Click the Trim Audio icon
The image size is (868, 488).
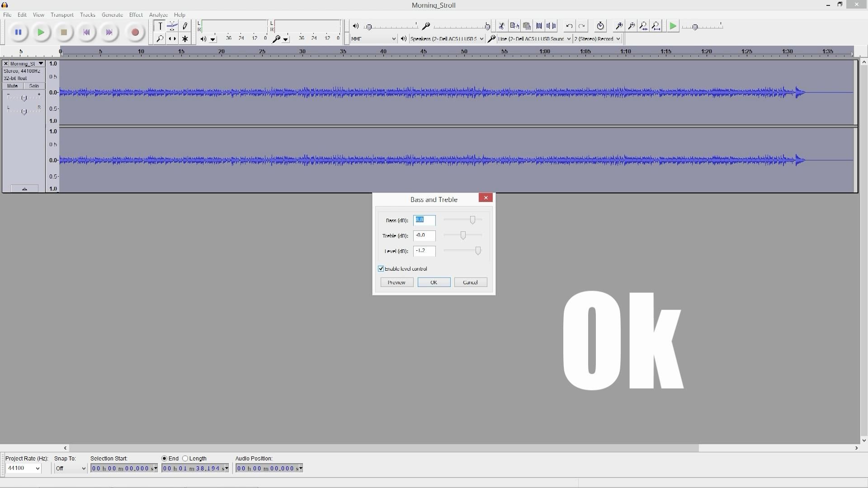click(539, 26)
